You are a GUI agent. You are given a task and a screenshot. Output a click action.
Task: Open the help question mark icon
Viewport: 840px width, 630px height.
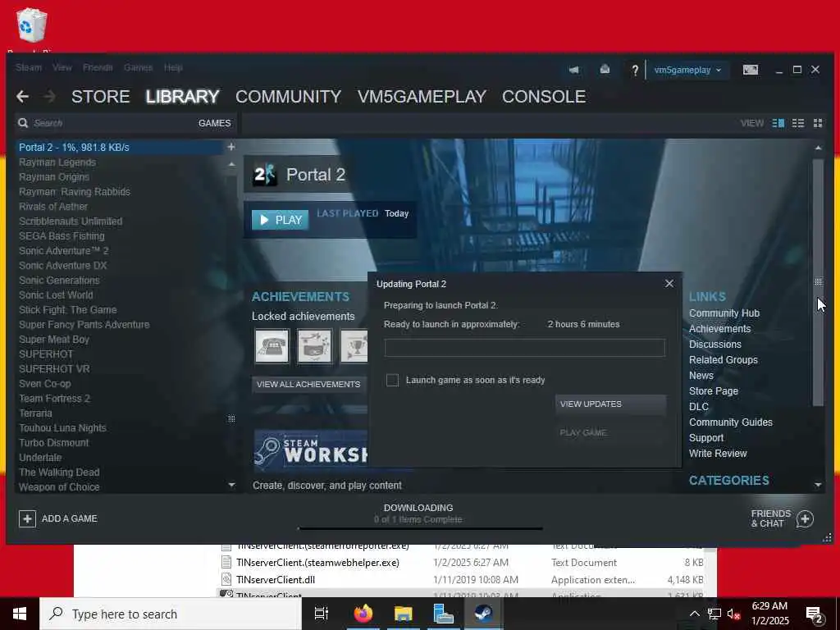[x=635, y=71]
